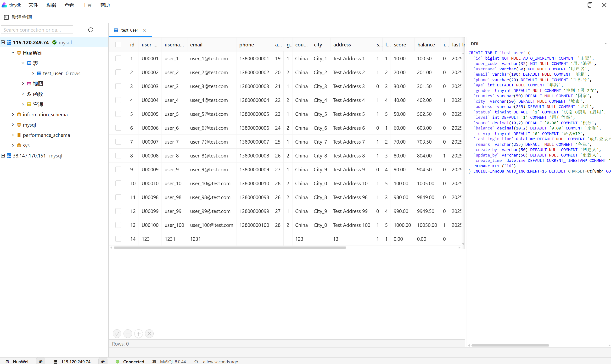Click the add new connection plus icon
The width and height of the screenshot is (611, 364).
tap(80, 30)
